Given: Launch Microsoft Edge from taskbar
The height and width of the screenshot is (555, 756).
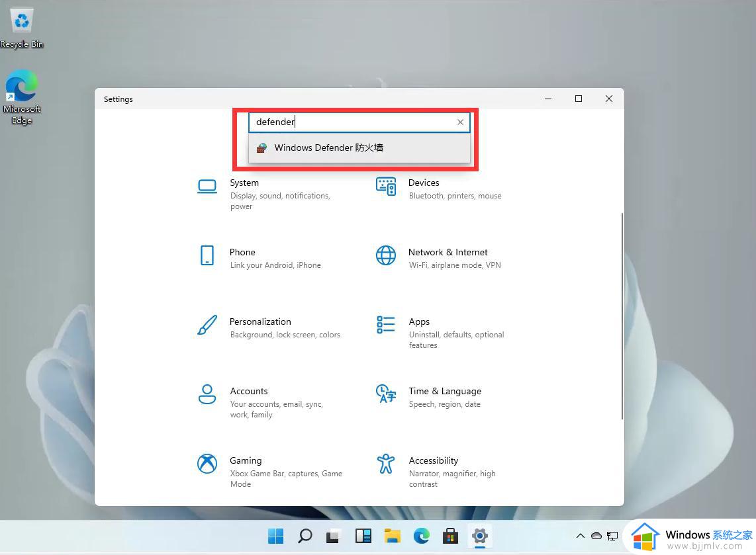Looking at the screenshot, I should tap(422, 536).
